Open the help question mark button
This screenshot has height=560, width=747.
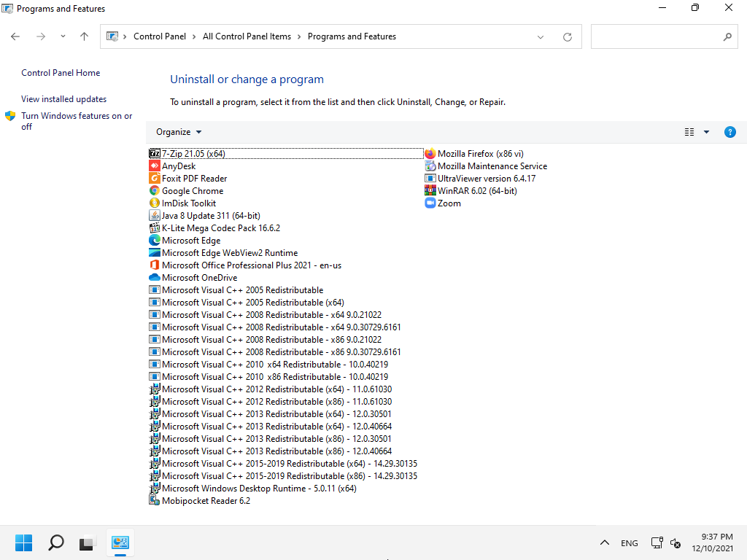click(729, 132)
